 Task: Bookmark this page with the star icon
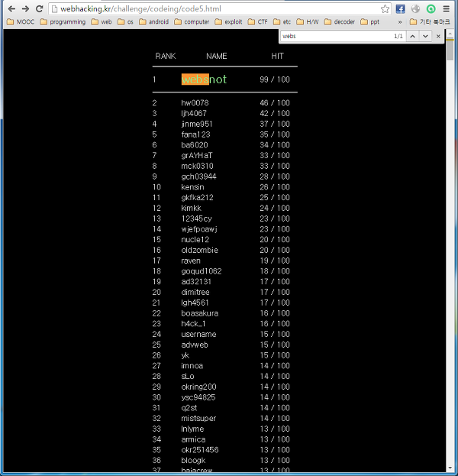385,9
